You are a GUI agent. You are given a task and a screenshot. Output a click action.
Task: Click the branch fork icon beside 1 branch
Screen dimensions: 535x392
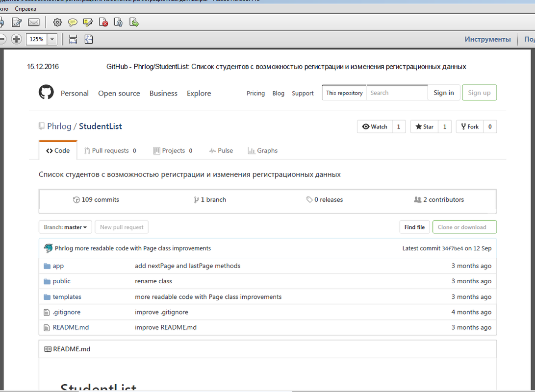pos(196,200)
